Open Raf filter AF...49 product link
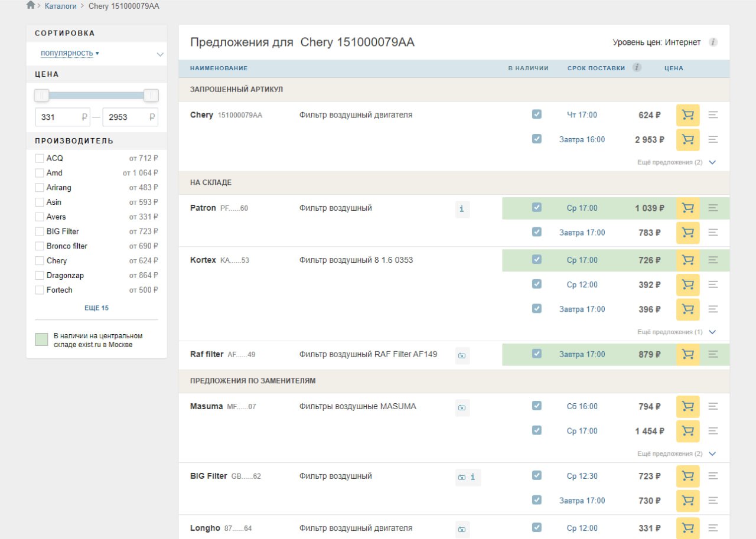 pyautogui.click(x=223, y=355)
